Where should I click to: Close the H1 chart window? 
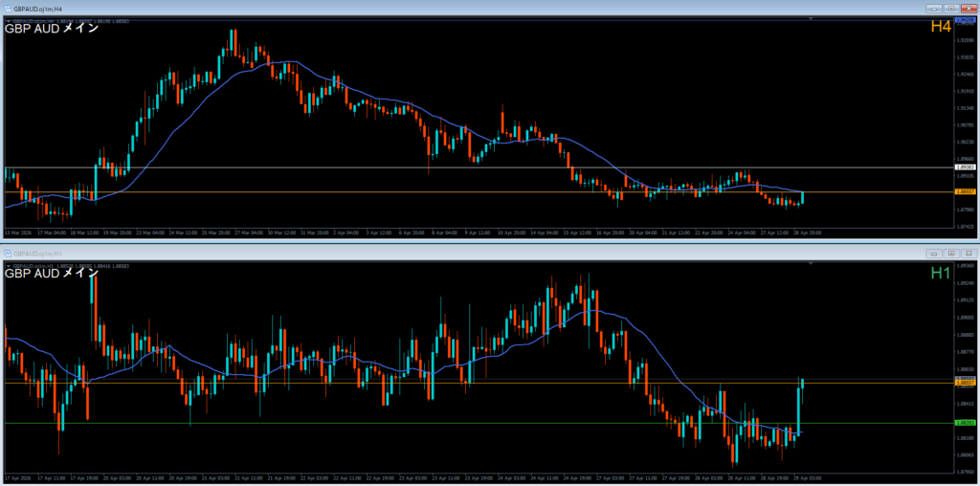(968, 253)
